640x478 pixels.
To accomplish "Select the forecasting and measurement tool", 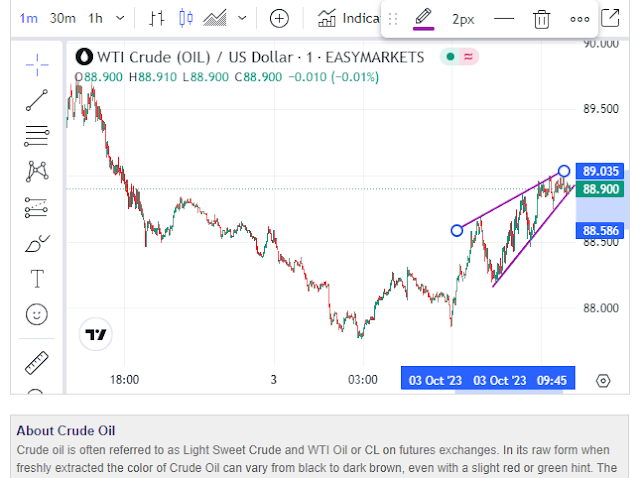I will pyautogui.click(x=36, y=207).
